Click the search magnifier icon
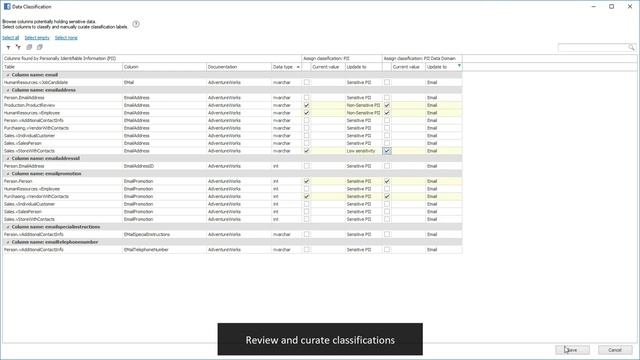The image size is (640, 360). (x=631, y=47)
